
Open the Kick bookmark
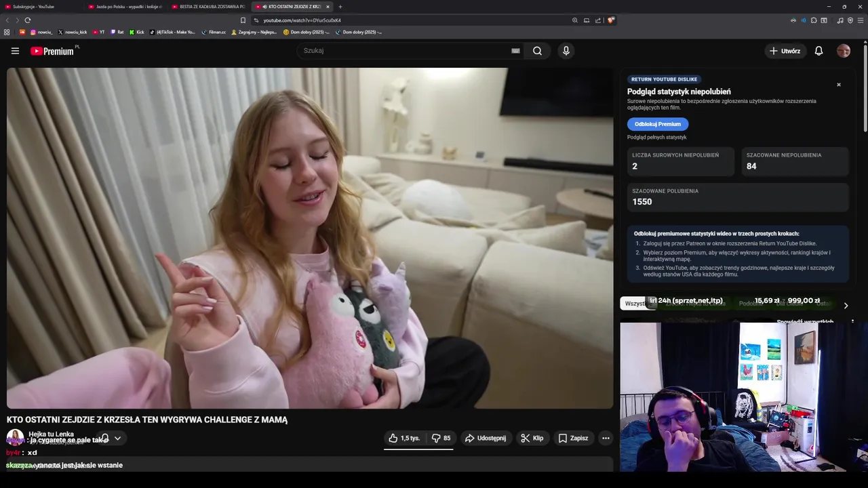137,32
